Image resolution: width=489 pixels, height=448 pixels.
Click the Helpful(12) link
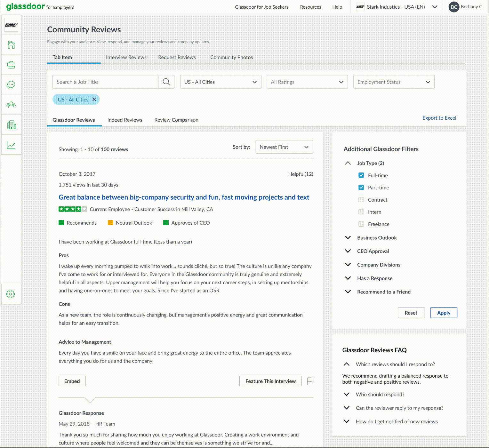[301, 174]
